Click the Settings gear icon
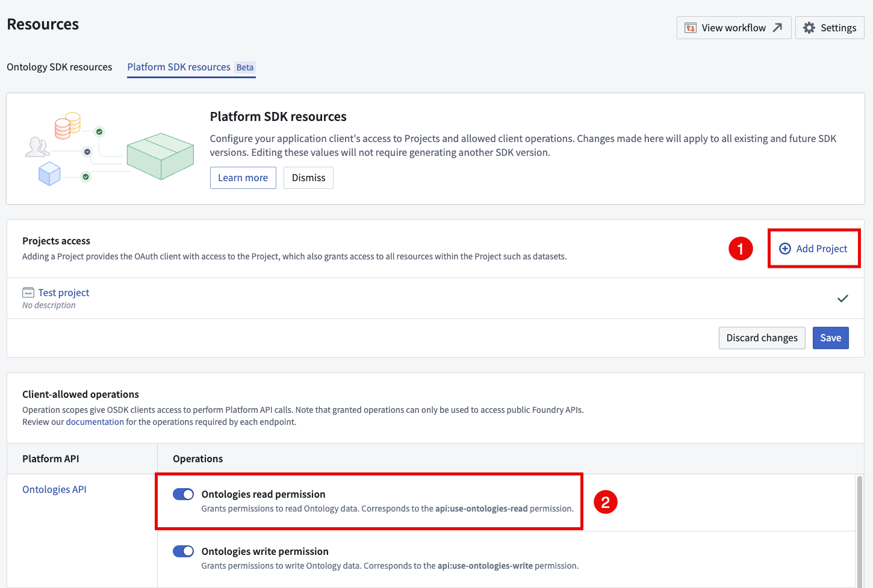Screen dimensions: 873x588 pyautogui.click(x=810, y=27)
